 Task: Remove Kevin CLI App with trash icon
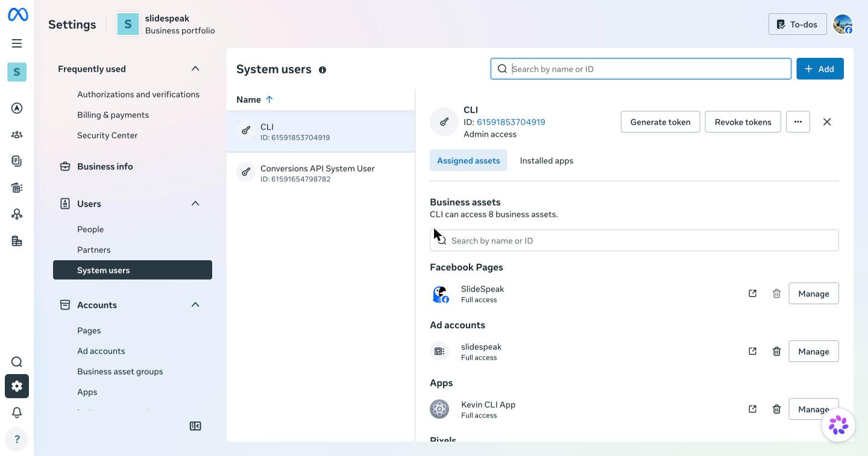click(x=776, y=409)
